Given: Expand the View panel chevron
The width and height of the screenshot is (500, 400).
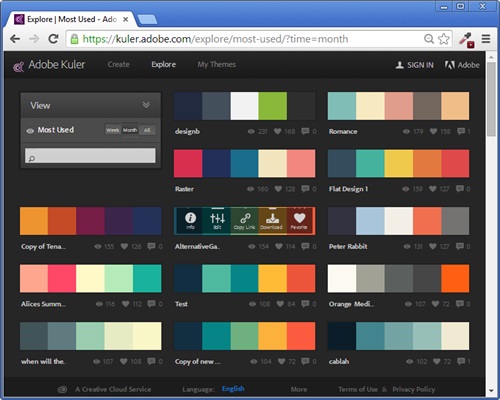Looking at the screenshot, I should pyautogui.click(x=146, y=105).
